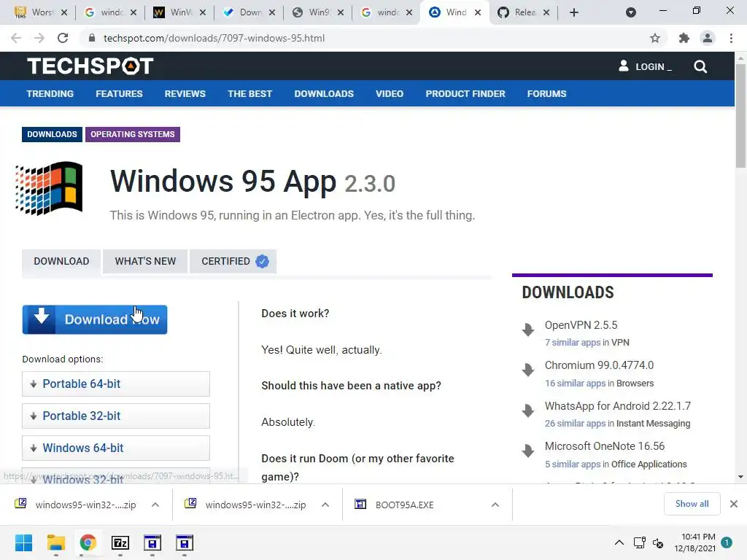
Task: Click the browser back arrow
Action: click(x=16, y=38)
